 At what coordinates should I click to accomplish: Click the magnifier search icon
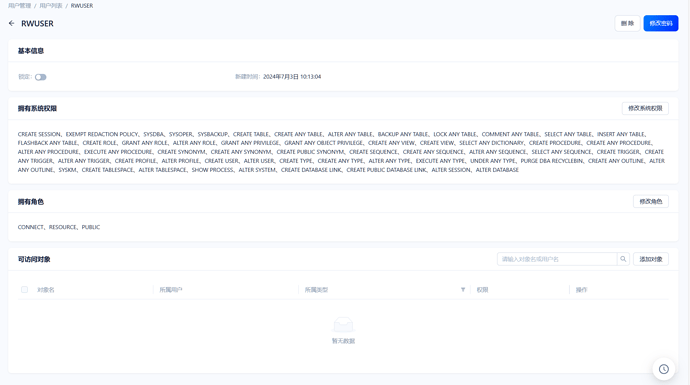click(x=623, y=259)
